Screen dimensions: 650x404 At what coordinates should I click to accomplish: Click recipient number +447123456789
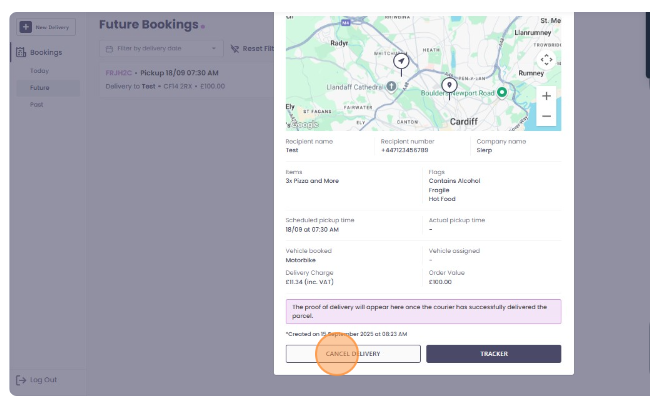point(405,150)
